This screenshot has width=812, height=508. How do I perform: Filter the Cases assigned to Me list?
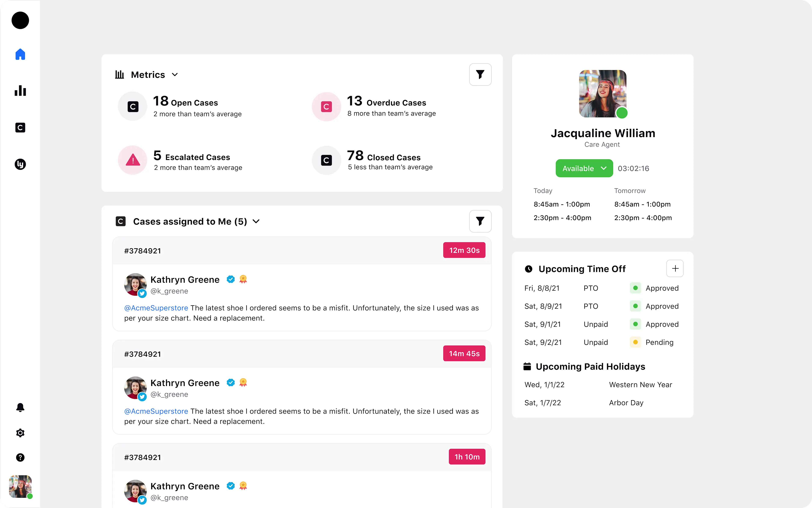[480, 221]
